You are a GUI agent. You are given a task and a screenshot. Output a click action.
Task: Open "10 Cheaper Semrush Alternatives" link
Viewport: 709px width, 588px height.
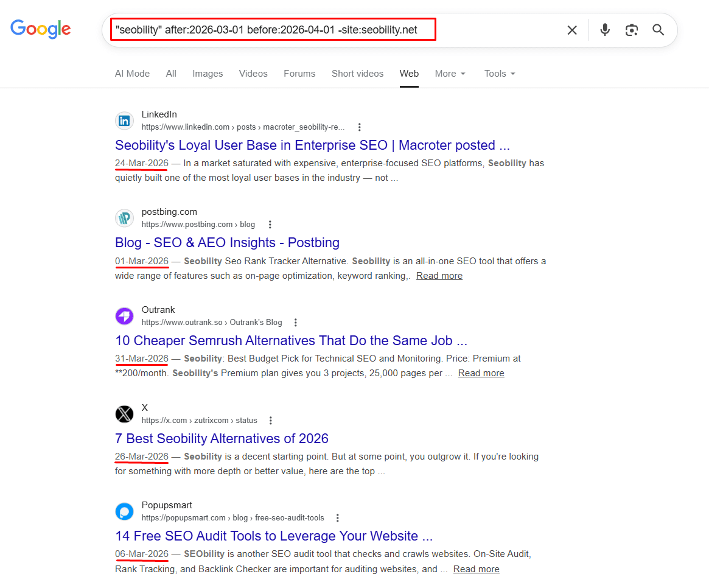point(291,341)
